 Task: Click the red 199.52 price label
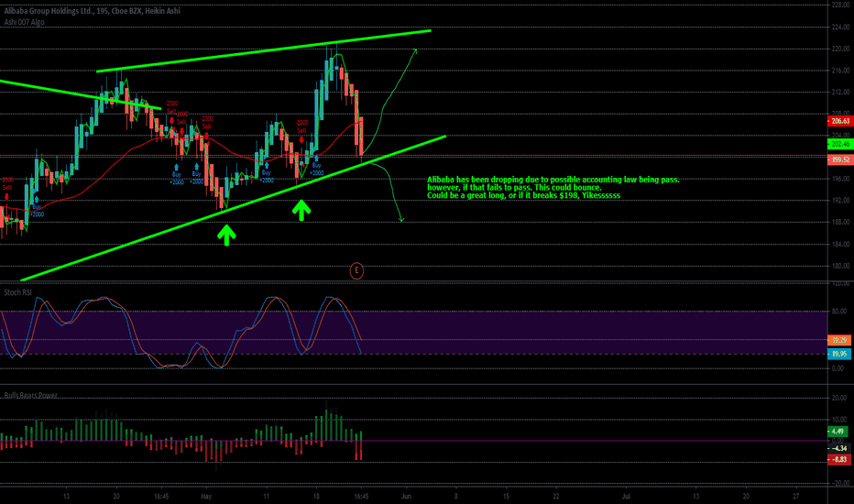[x=840, y=159]
